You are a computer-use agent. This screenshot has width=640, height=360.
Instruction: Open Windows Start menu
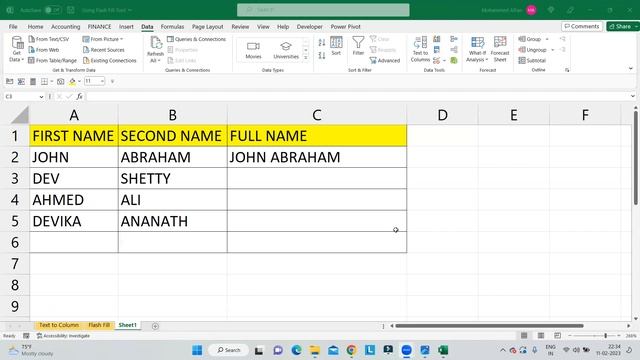point(197,350)
